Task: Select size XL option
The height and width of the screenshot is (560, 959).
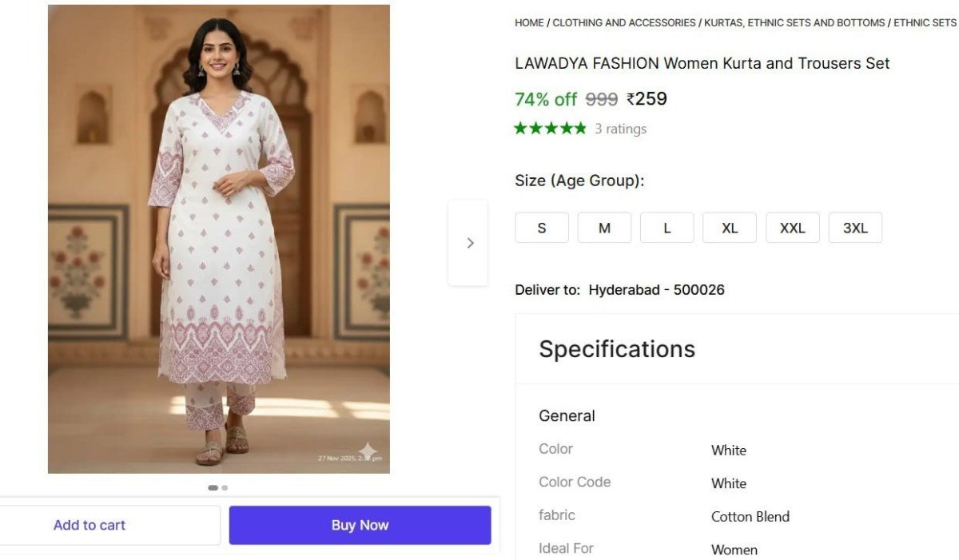Action: pos(730,228)
